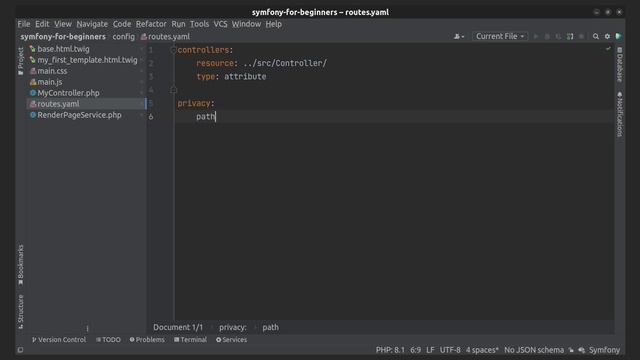Open the Help menu
640x360 pixels.
(x=273, y=24)
